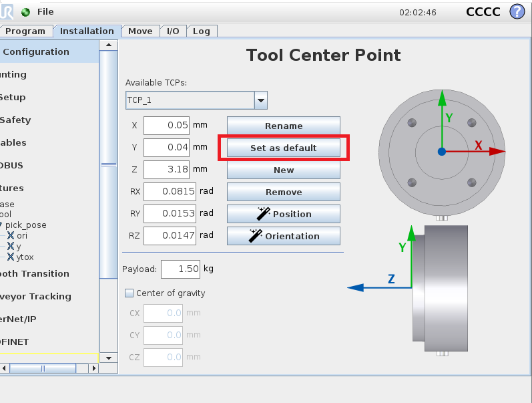Click the Set as default button
This screenshot has height=403, width=532.
(x=284, y=148)
